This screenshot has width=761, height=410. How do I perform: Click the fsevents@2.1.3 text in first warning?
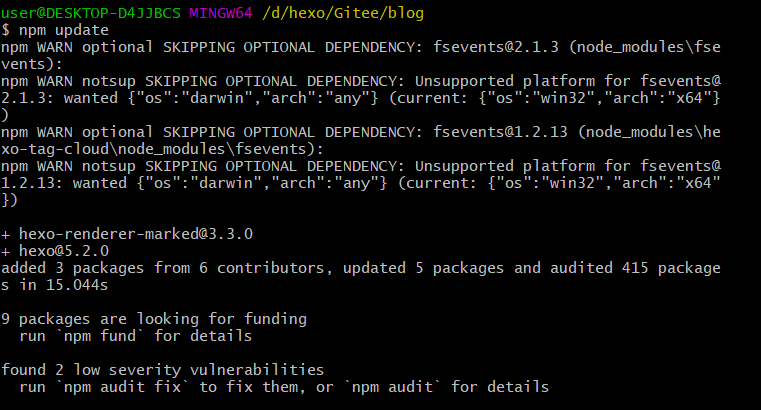click(496, 47)
